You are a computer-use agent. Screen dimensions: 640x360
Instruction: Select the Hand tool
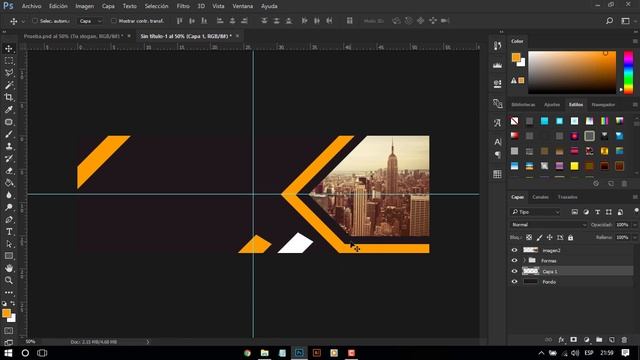[x=9, y=268]
